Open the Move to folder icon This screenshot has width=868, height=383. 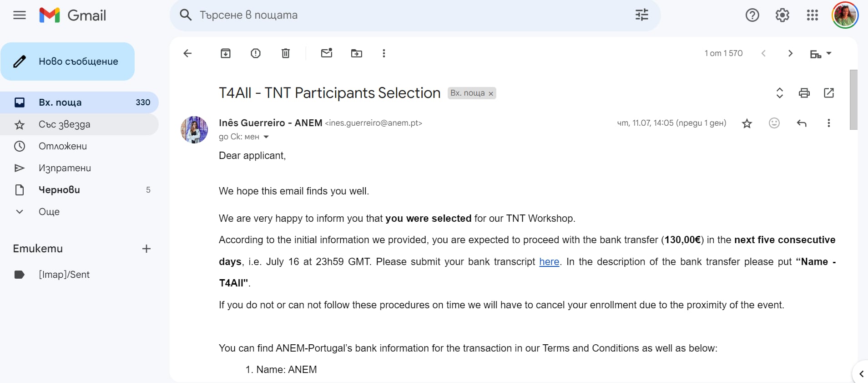357,53
